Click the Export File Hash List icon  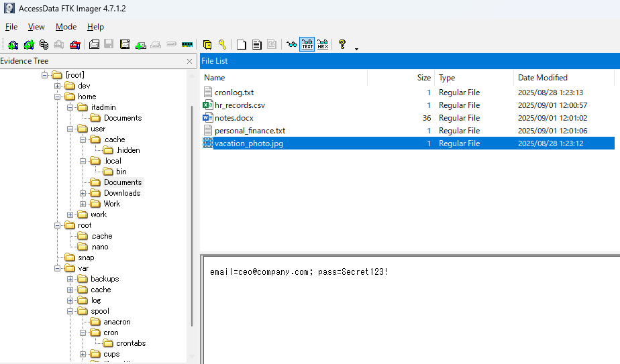coord(256,45)
